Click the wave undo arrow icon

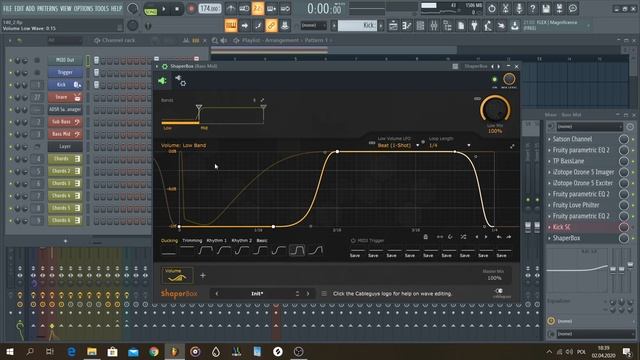click(x=499, y=237)
